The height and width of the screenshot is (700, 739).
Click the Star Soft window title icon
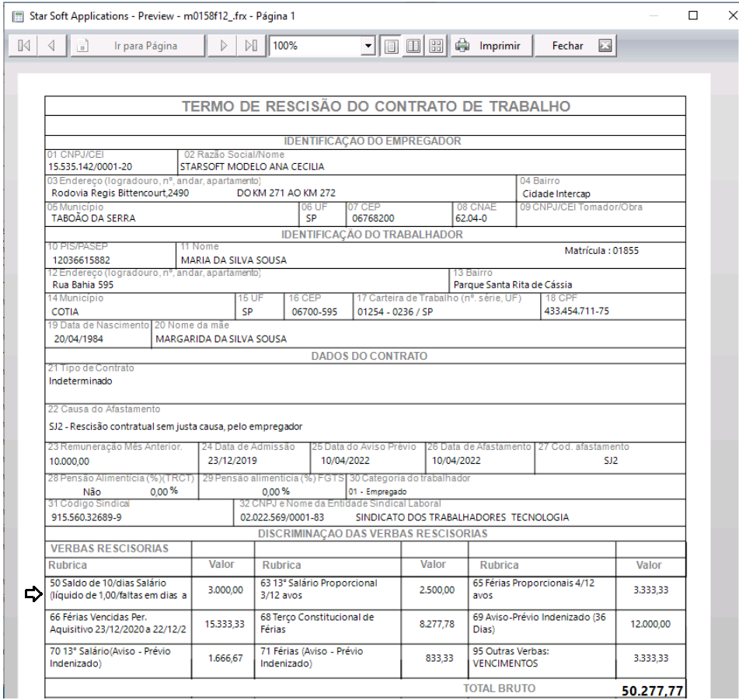(x=17, y=16)
